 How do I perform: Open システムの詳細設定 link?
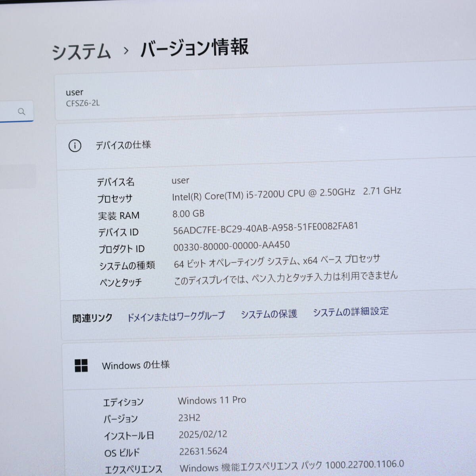click(351, 312)
